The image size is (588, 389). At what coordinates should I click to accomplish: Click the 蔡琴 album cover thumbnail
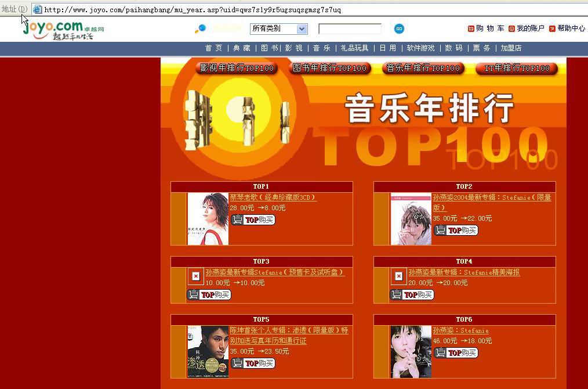208,219
